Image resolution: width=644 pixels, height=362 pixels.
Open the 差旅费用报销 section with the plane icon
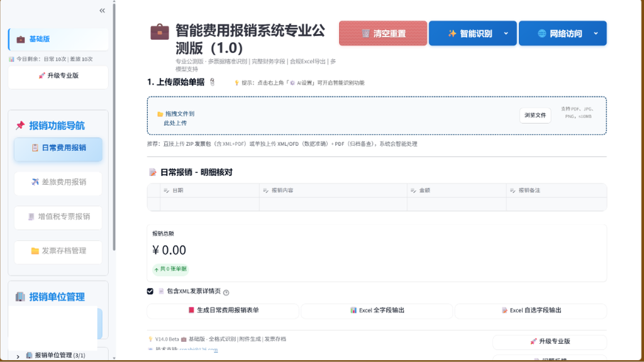tap(58, 184)
